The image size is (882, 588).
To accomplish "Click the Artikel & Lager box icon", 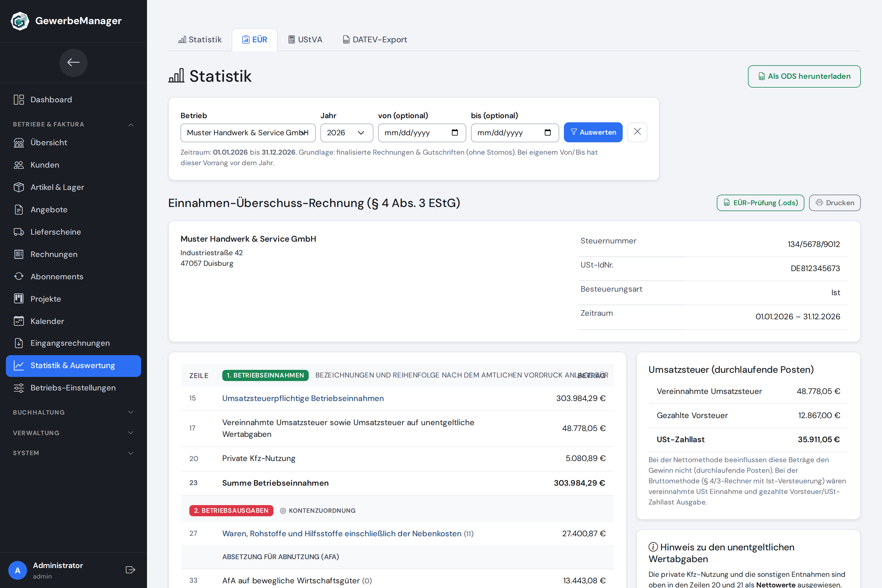I will click(x=19, y=187).
